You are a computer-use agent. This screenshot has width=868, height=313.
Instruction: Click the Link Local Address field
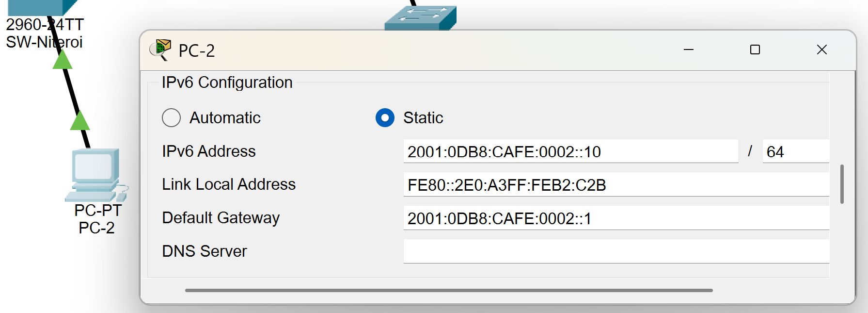click(615, 185)
